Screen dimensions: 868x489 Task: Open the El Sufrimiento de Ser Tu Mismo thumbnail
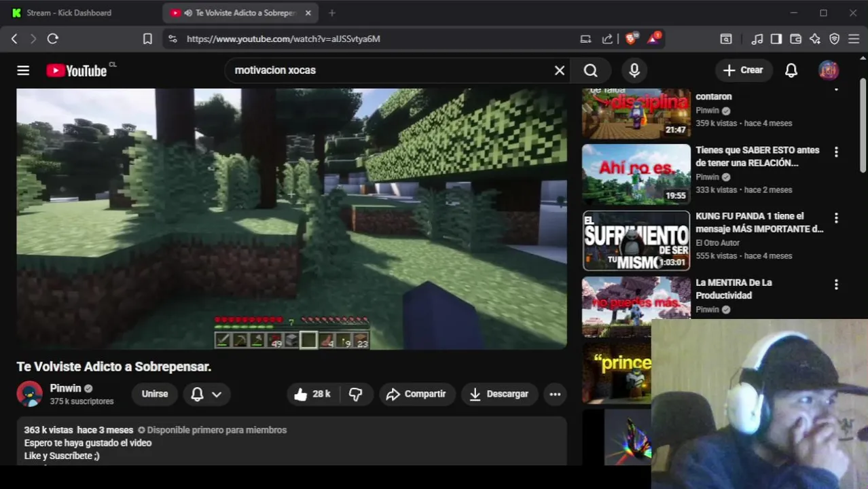tap(636, 240)
